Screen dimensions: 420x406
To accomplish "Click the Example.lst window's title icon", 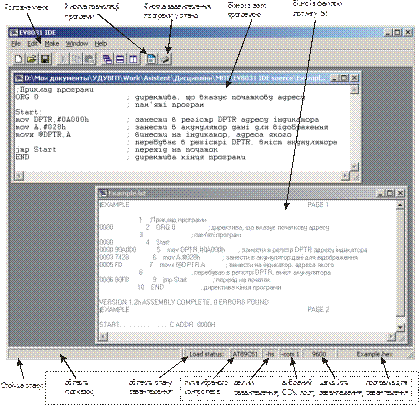I will 104,193.
